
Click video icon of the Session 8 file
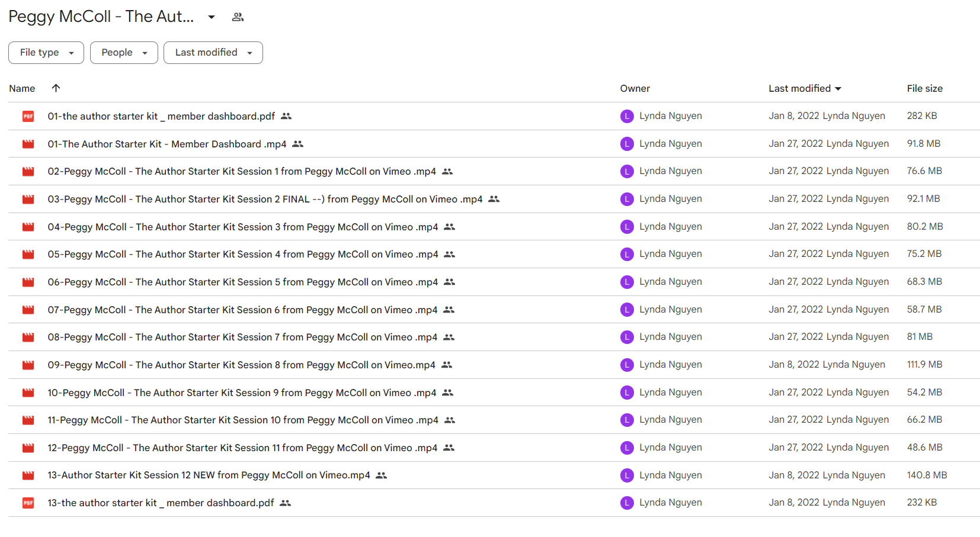28,365
